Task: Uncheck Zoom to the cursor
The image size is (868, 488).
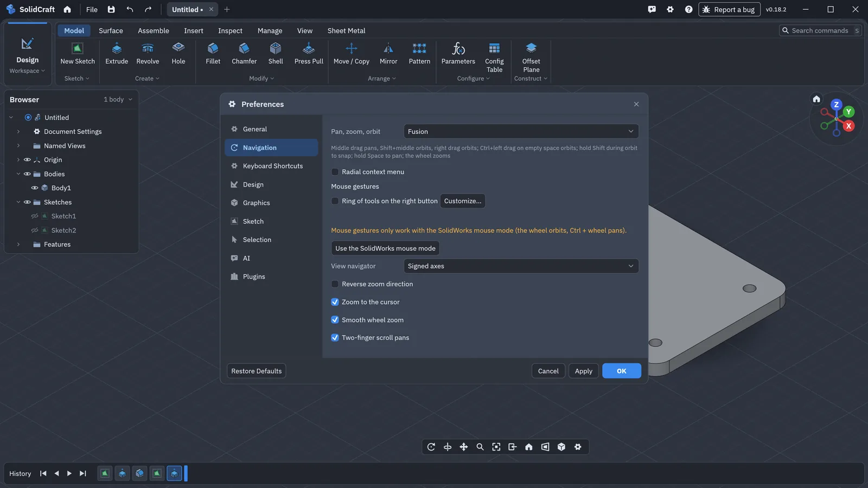Action: (x=335, y=302)
